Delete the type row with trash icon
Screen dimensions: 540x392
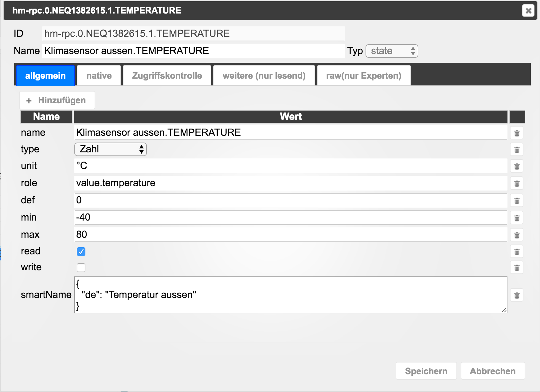tap(517, 150)
